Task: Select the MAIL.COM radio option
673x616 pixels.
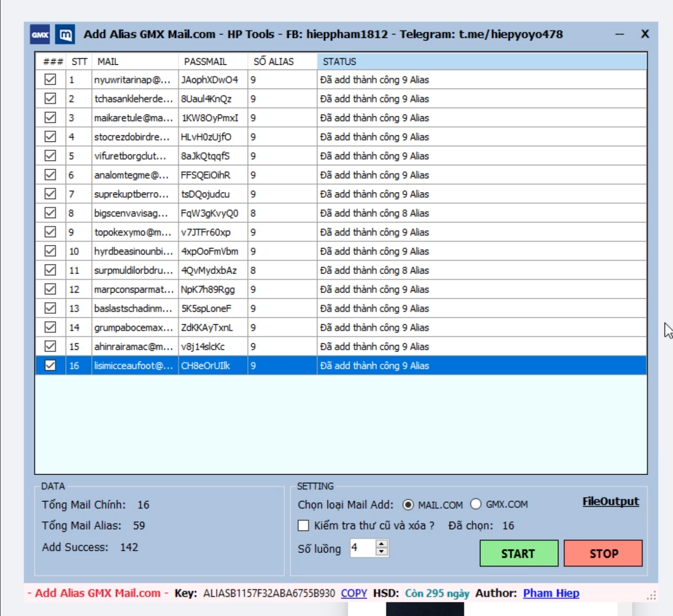Action: click(408, 505)
